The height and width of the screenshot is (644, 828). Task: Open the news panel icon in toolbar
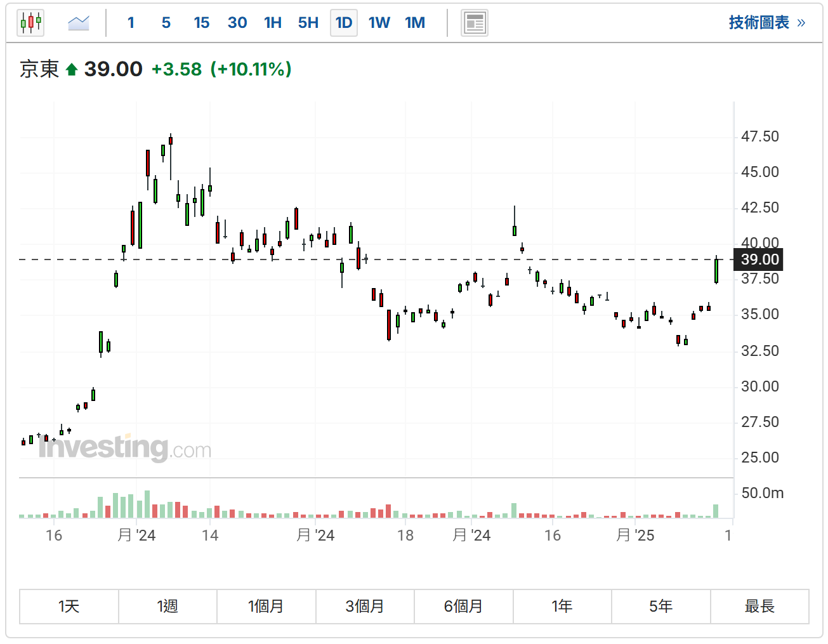[x=474, y=23]
